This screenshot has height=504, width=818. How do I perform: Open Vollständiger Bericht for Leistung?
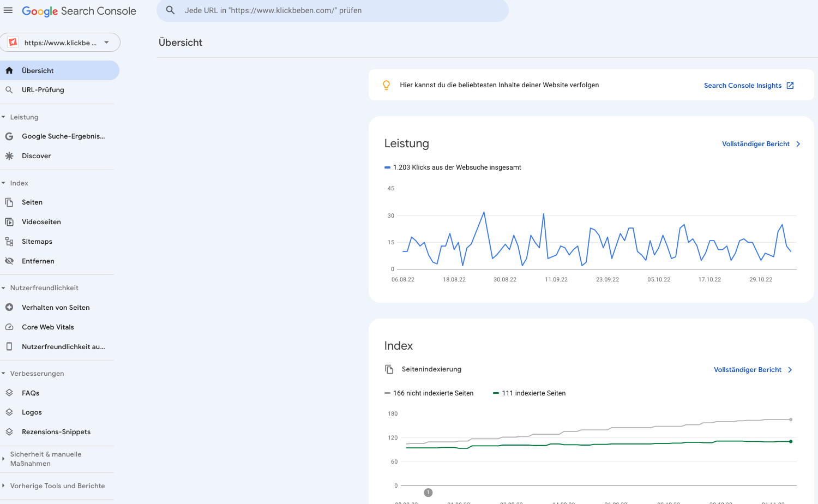(756, 144)
